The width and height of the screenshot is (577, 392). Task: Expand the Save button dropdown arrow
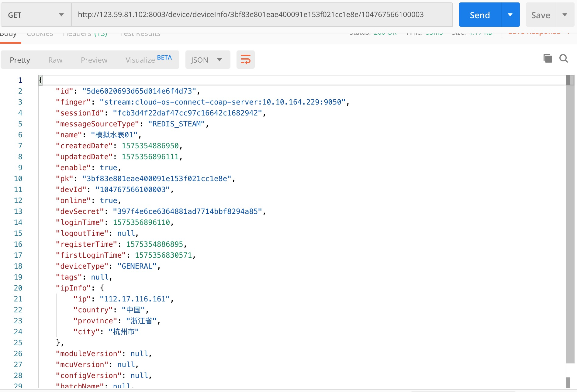565,15
